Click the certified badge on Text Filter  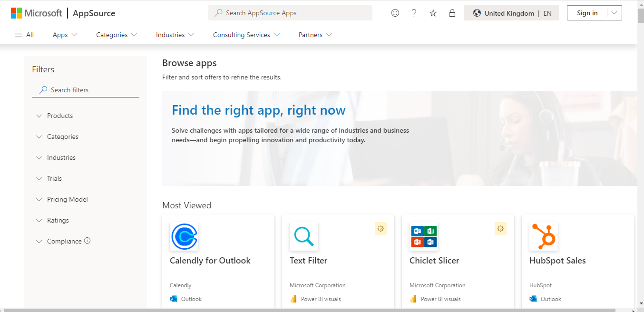(x=381, y=229)
